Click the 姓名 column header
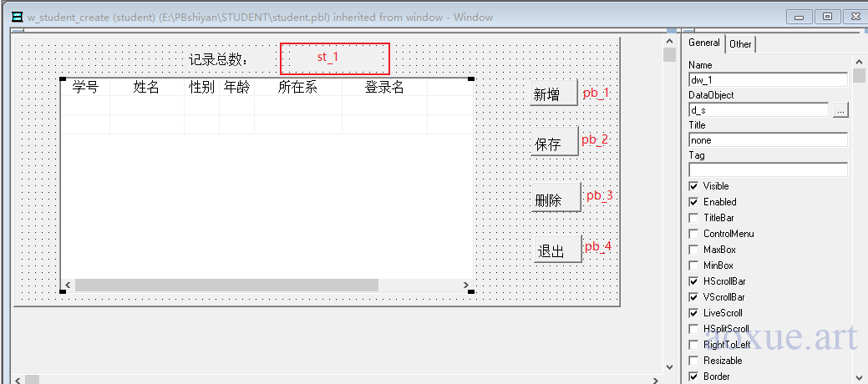Screen dimensions: 868x384 point(147,87)
